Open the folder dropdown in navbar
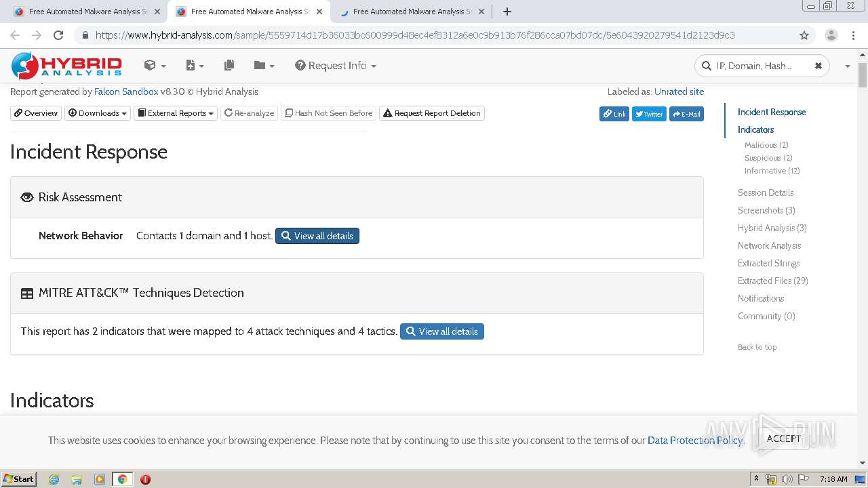The height and width of the screenshot is (488, 868). (x=264, y=66)
